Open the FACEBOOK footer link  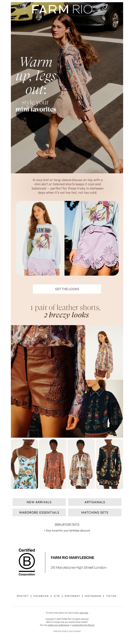pyautogui.click(x=41, y=596)
